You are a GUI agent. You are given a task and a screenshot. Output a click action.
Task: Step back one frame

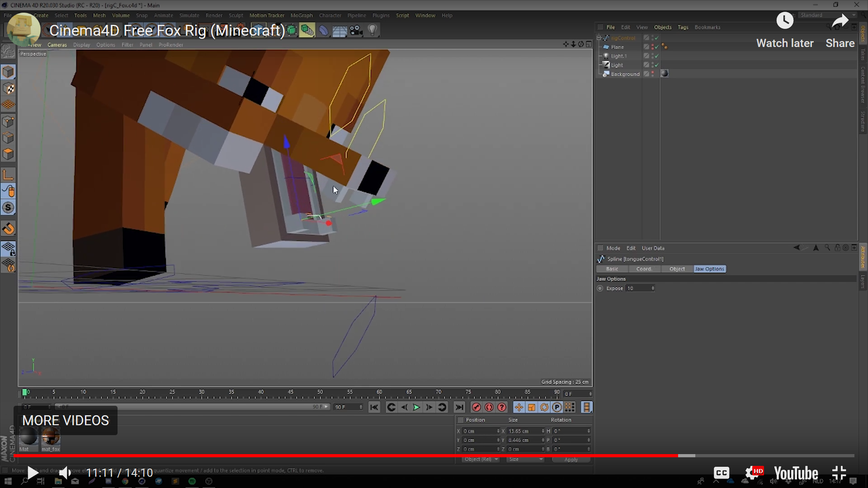click(404, 408)
